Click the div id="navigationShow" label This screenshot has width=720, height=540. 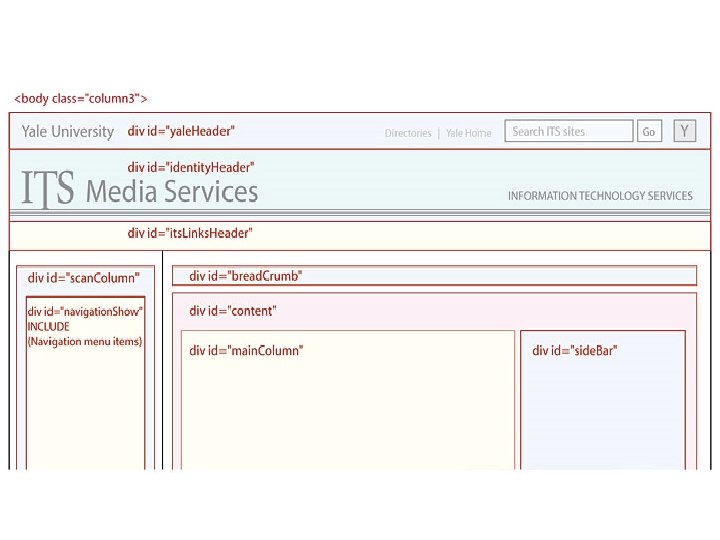[85, 312]
